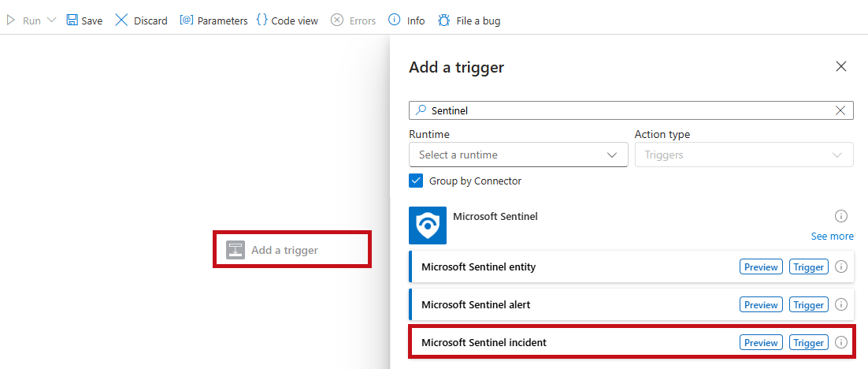Expand the Run button dropdown arrow
This screenshot has width=868, height=369.
tap(51, 20)
